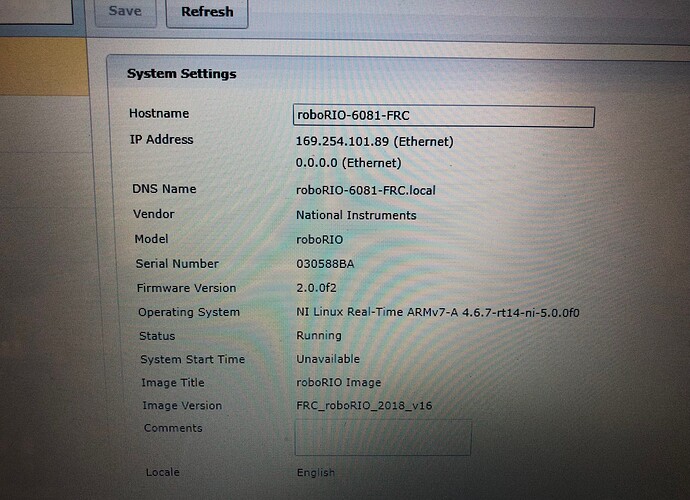Click the DNS Name label
The height and width of the screenshot is (500, 690).
[164, 189]
